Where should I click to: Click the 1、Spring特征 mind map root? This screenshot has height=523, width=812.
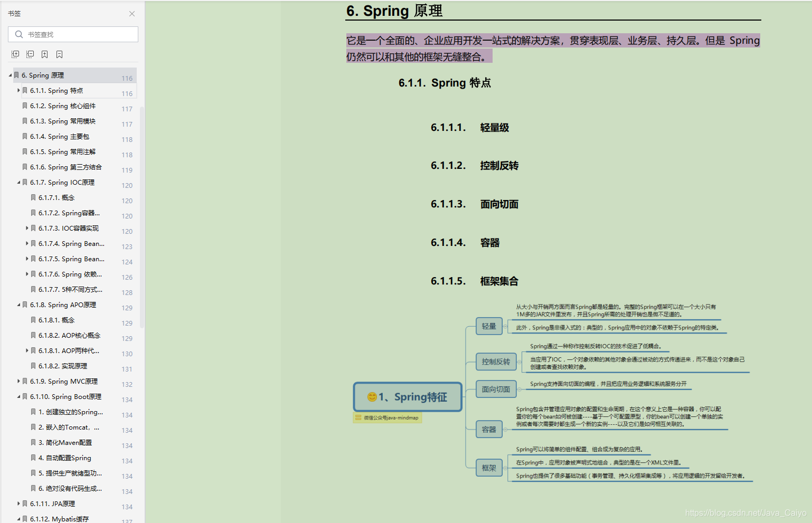click(x=408, y=397)
